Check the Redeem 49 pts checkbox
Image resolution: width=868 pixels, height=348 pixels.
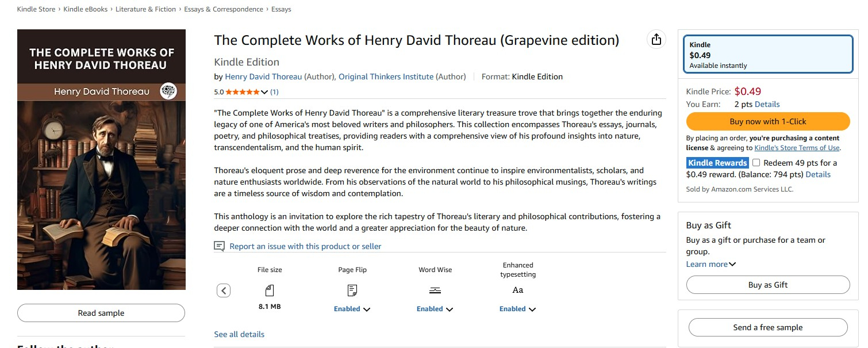(756, 163)
